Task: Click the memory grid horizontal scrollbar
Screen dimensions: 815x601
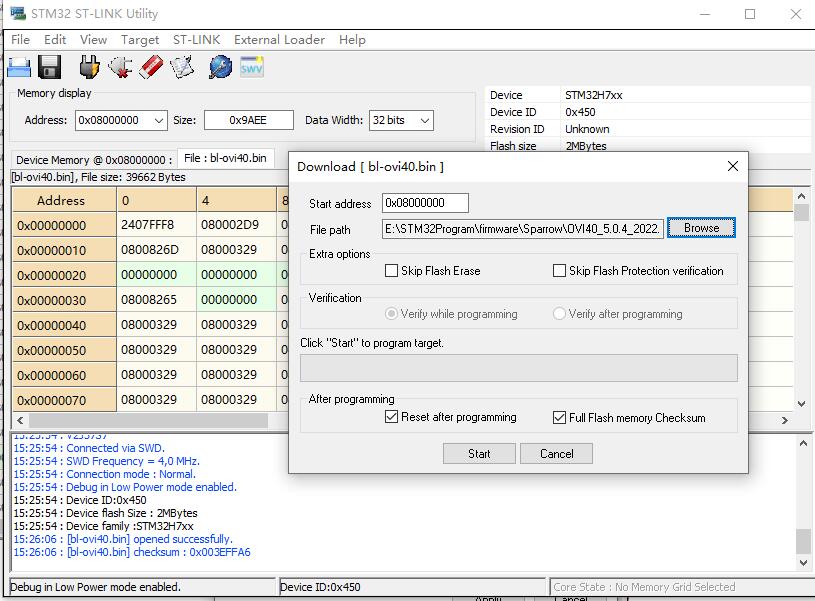Action: click(x=148, y=420)
